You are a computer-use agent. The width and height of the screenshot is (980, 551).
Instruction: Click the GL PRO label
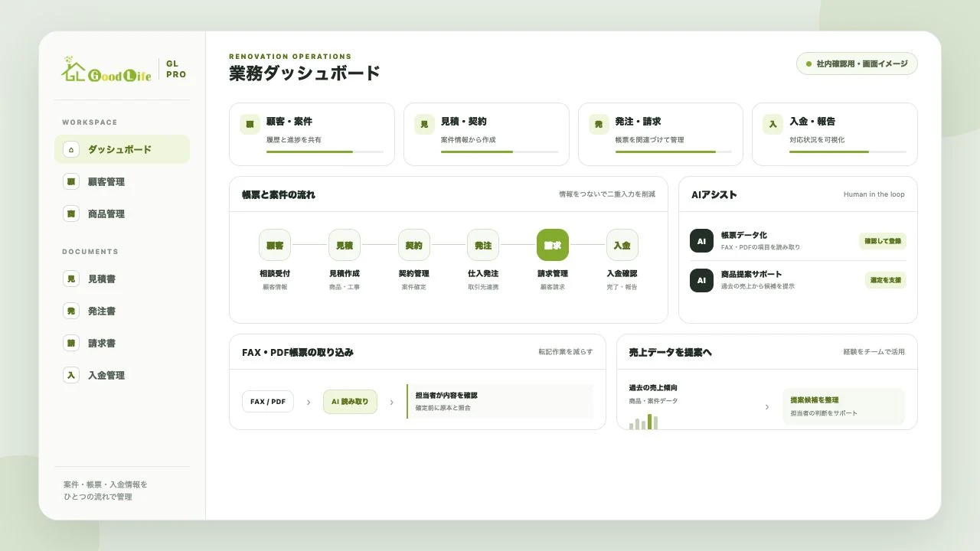tap(175, 69)
